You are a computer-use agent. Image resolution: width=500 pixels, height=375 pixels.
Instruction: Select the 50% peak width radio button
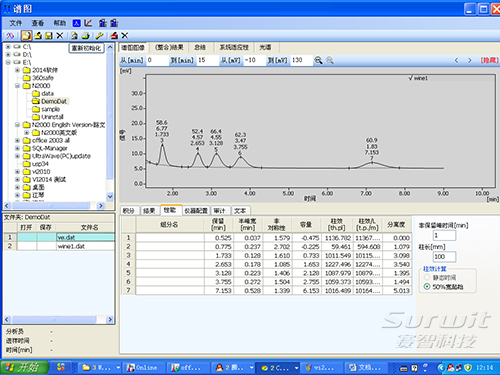coord(427,287)
